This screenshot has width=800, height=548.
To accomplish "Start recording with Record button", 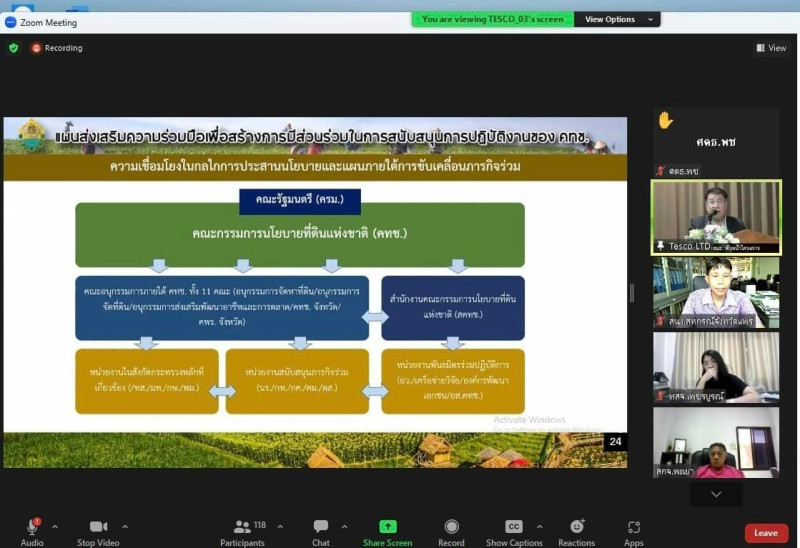I will point(451,530).
